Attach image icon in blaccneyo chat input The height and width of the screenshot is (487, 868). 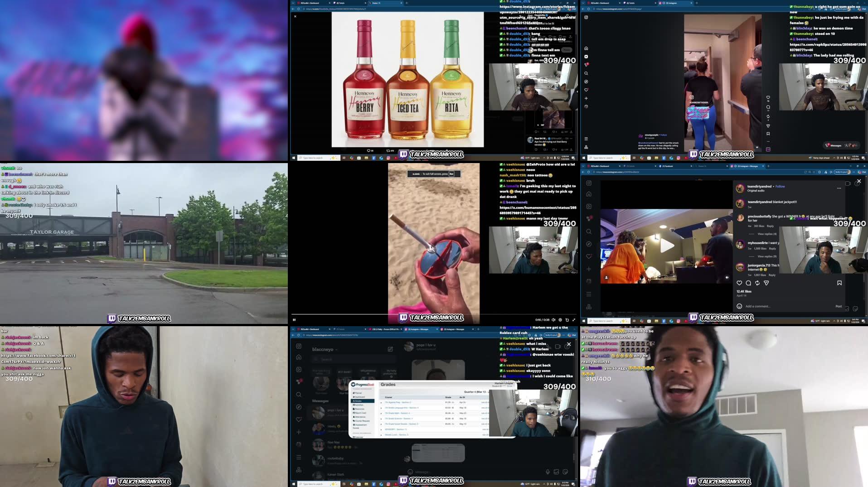pos(556,472)
